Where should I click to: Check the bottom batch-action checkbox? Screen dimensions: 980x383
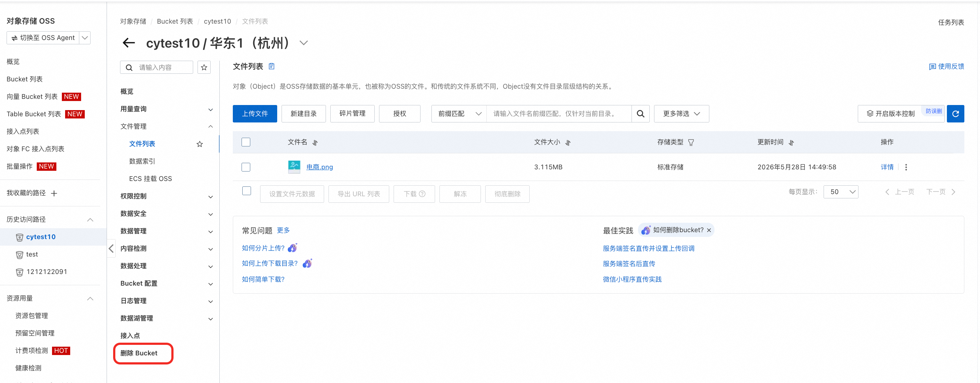pos(247,191)
